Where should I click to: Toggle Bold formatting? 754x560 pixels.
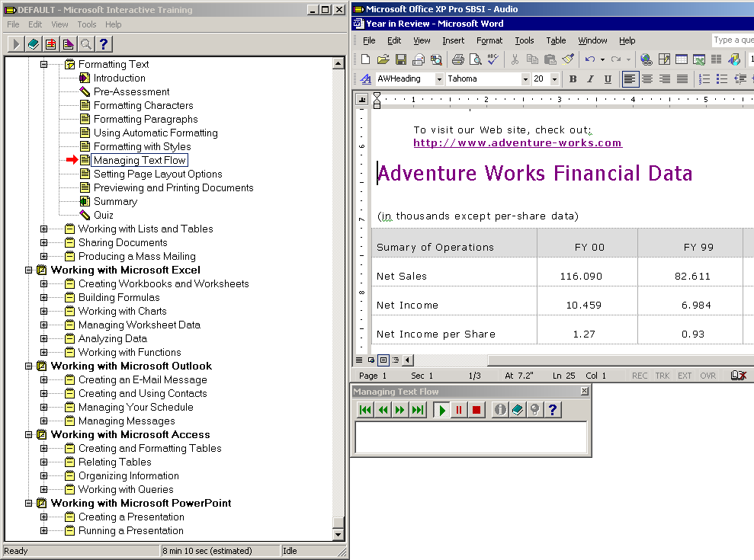573,78
